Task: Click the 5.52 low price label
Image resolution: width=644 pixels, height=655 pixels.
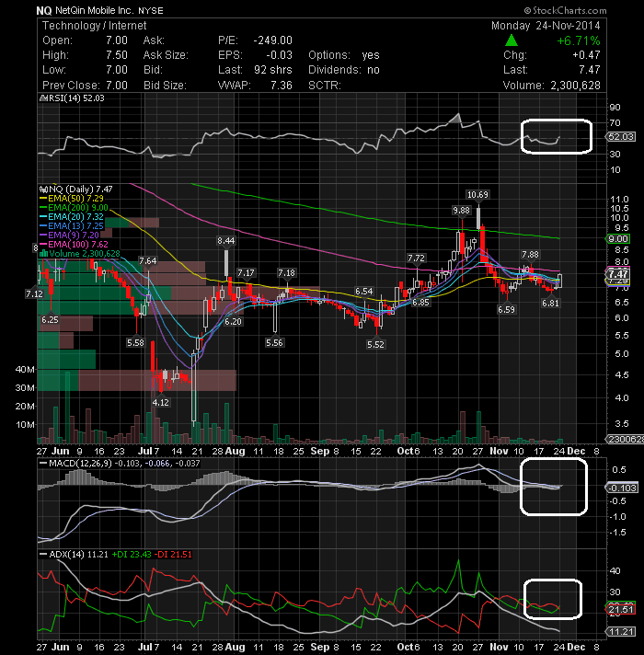Action: pos(375,345)
